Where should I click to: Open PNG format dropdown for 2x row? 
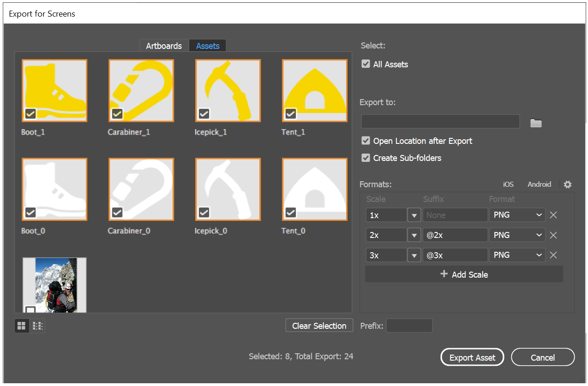517,235
